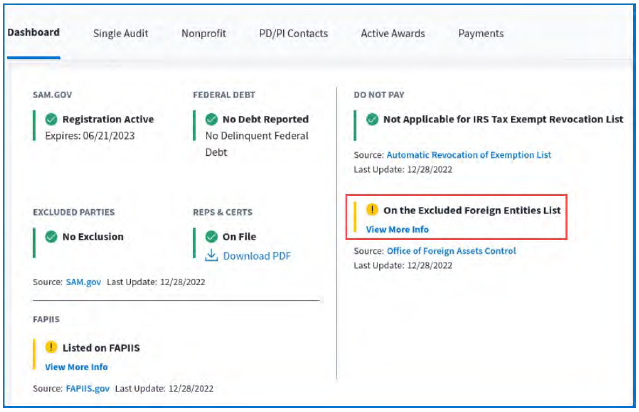Click the Excluded Foreign Entities warning icon

[372, 210]
